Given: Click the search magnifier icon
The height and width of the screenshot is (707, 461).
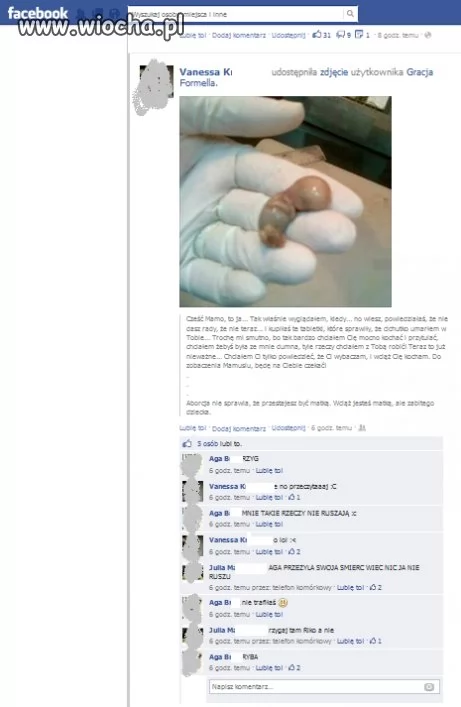Looking at the screenshot, I should tap(350, 14).
